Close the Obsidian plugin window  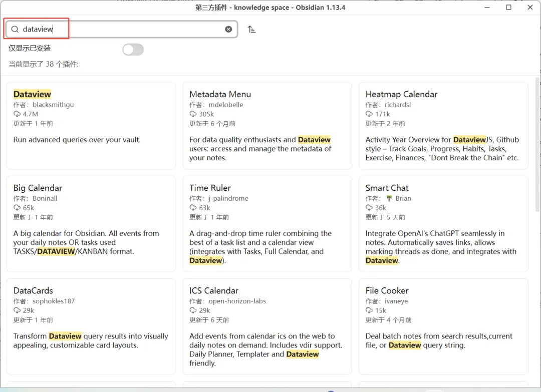530,7
